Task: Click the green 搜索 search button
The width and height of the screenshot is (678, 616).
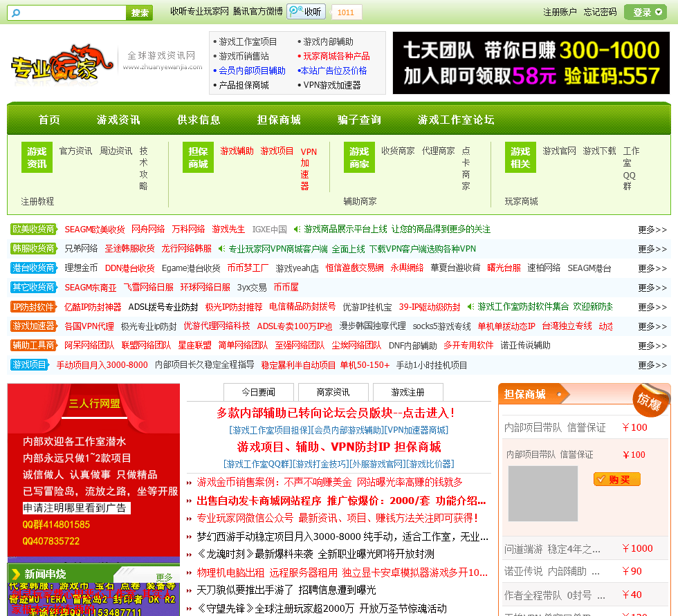Action: point(139,13)
